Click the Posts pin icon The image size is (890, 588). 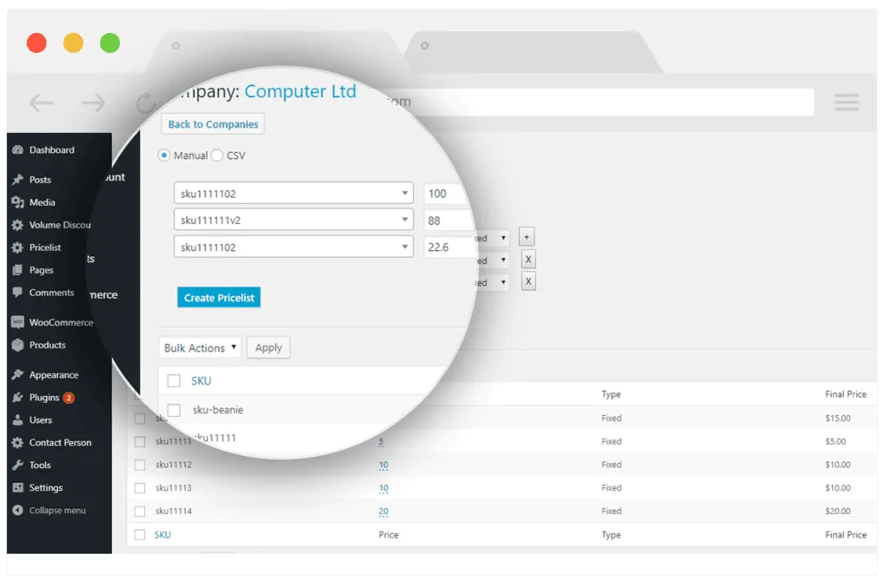point(17,179)
